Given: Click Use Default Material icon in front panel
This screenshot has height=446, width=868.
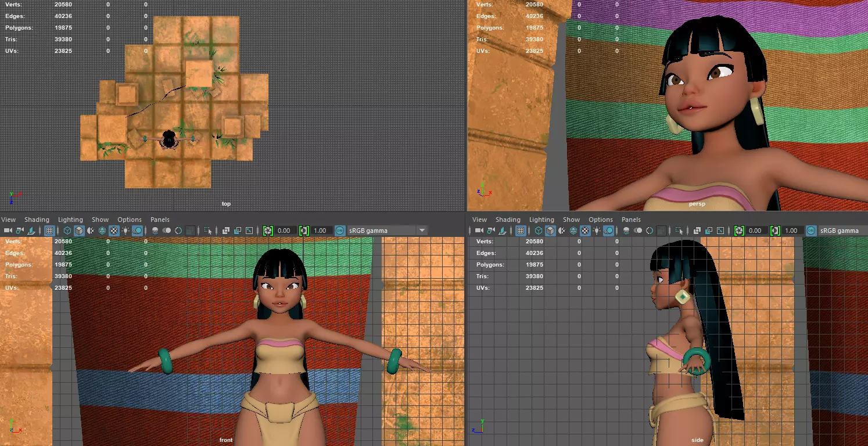Looking at the screenshot, I should 91,231.
